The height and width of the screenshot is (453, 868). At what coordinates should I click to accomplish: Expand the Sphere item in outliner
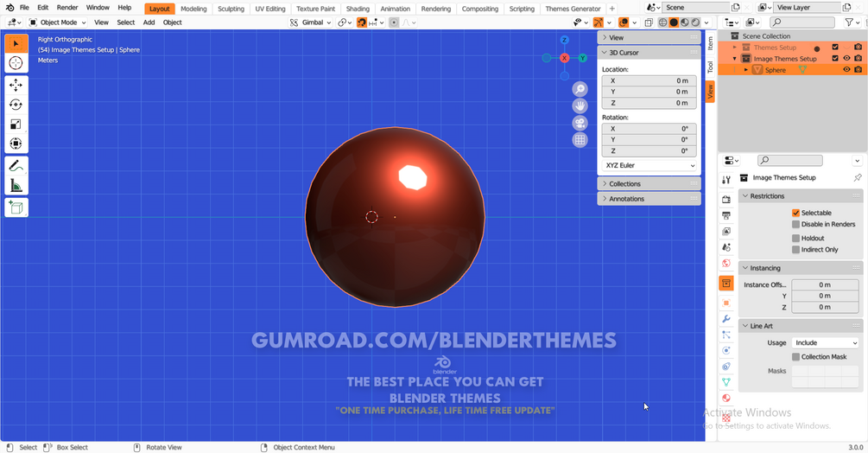(745, 70)
